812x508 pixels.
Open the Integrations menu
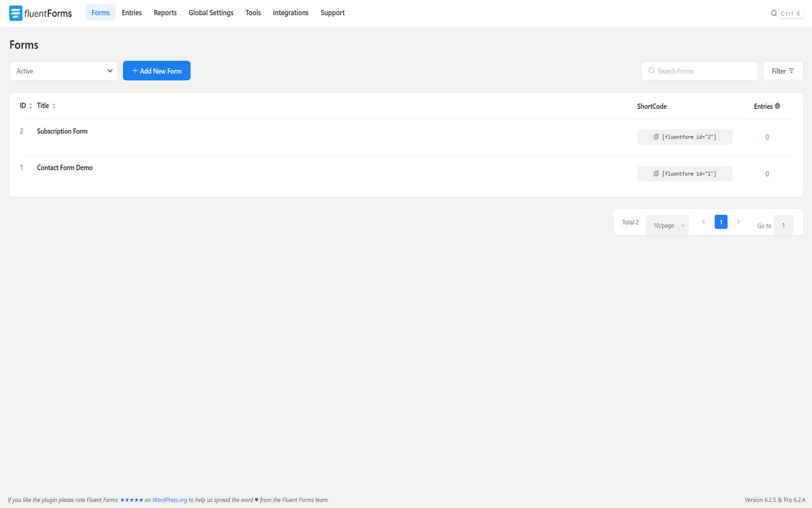click(x=290, y=13)
